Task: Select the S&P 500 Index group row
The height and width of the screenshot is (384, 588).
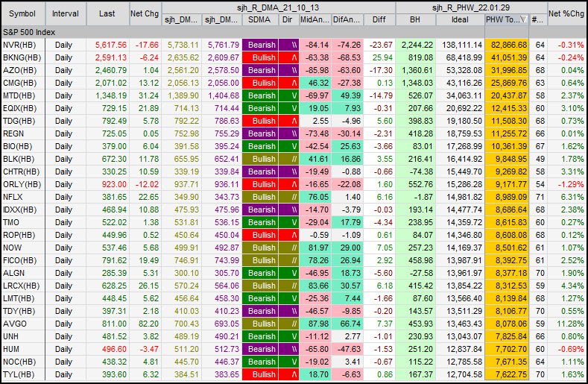Action: tap(294, 32)
